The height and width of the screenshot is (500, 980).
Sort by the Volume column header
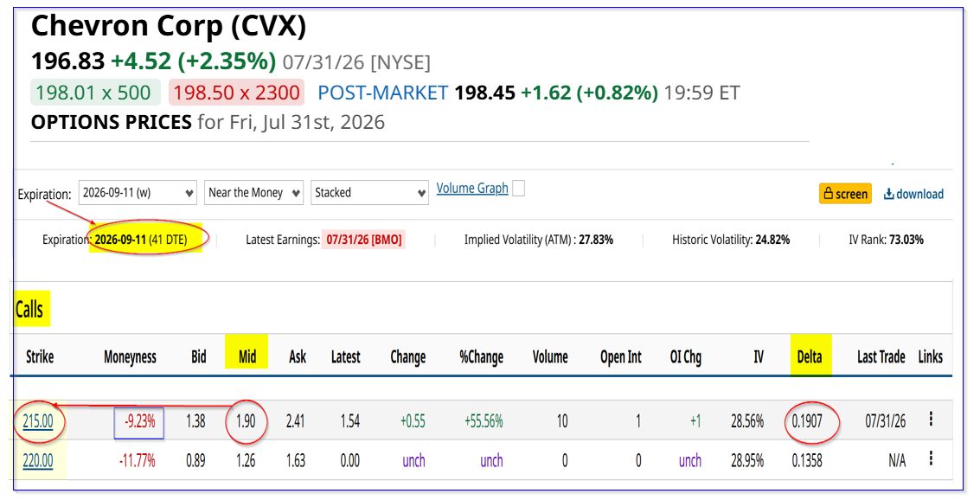click(550, 357)
